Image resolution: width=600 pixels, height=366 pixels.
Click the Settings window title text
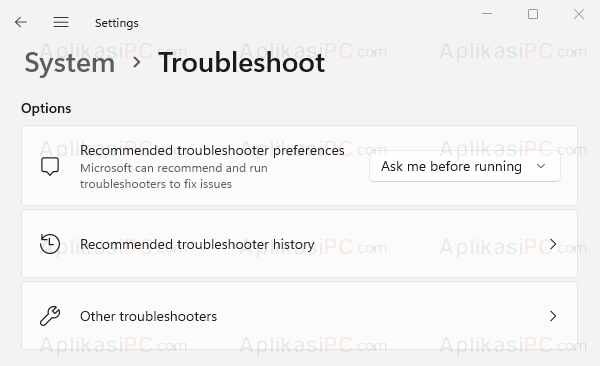[117, 23]
